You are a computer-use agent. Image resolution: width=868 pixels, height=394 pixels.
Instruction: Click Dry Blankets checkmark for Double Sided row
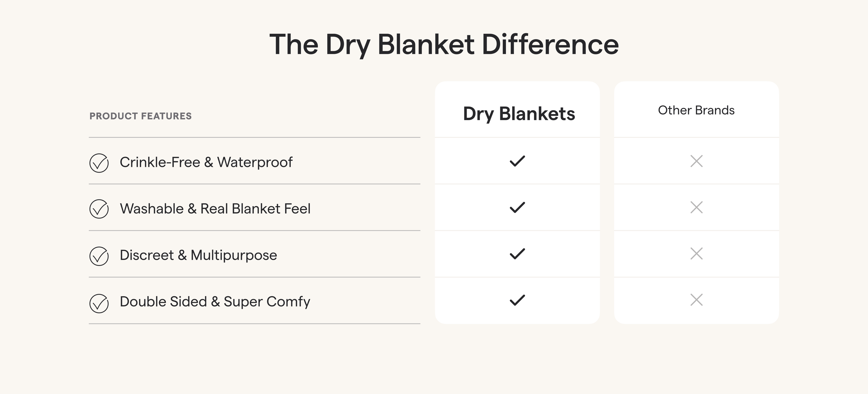517,300
